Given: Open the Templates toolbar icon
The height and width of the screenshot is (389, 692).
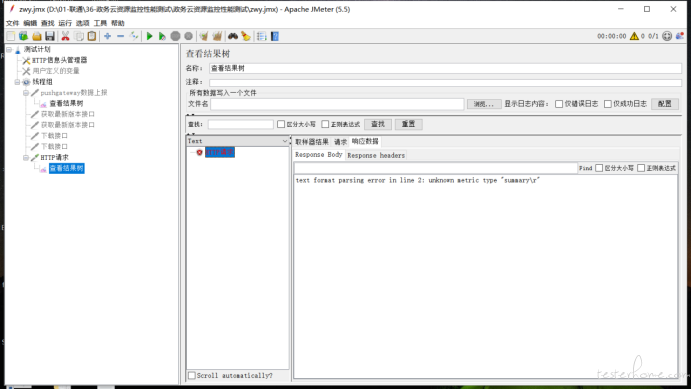Looking at the screenshot, I should [x=23, y=36].
